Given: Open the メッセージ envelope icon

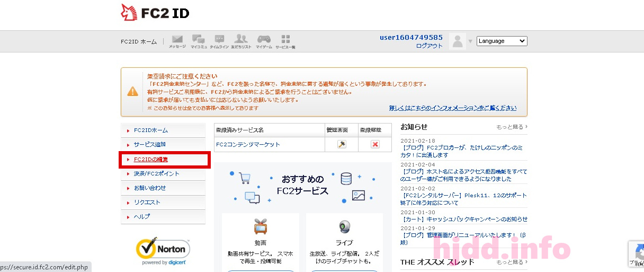Looking at the screenshot, I should click(x=177, y=41).
